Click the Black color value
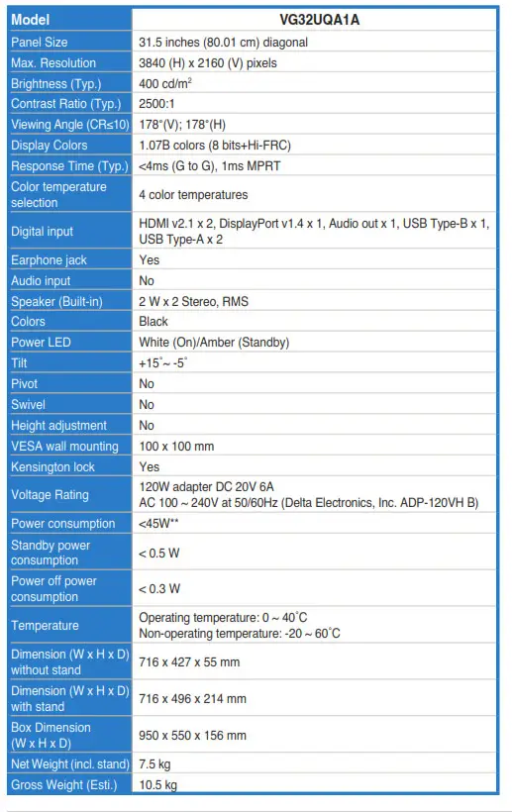The image size is (512, 812). pyautogui.click(x=154, y=322)
